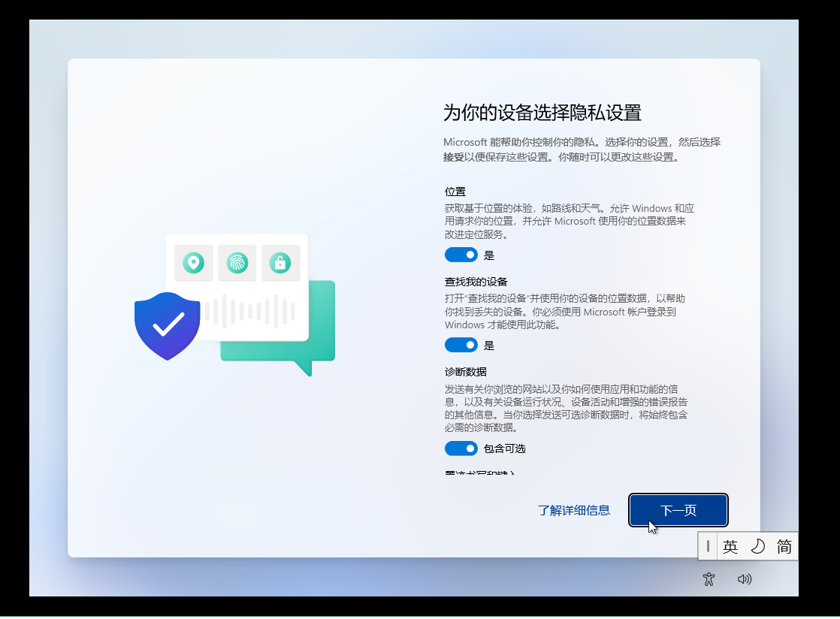Viewport: 840px width, 619px height.
Task: Click the fingerprint illustration icon
Action: pos(237,263)
